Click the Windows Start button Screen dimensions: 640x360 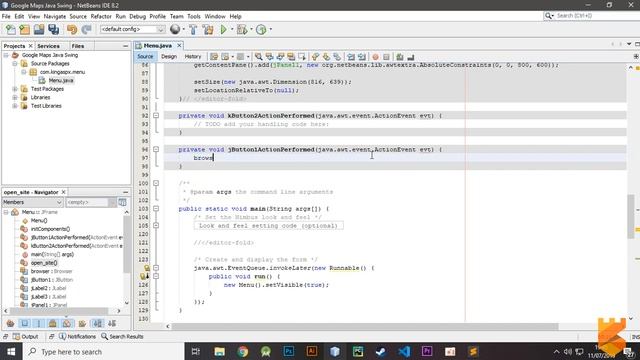[11, 351]
